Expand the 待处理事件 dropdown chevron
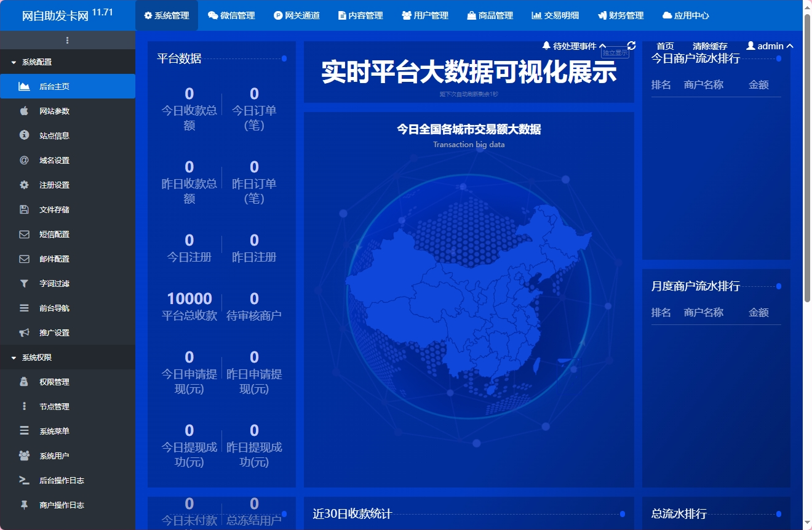Image resolution: width=812 pixels, height=530 pixels. coord(602,46)
